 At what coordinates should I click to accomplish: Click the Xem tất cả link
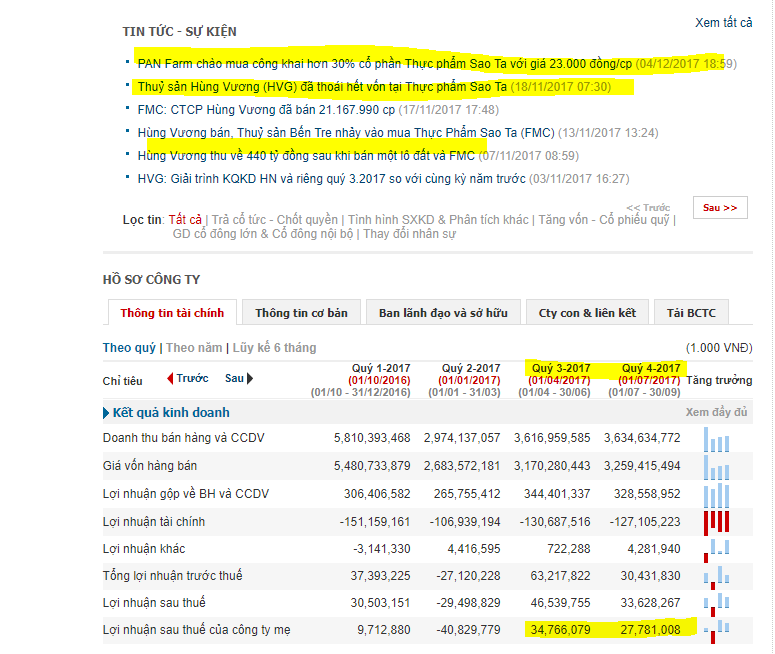pyautogui.click(x=723, y=23)
